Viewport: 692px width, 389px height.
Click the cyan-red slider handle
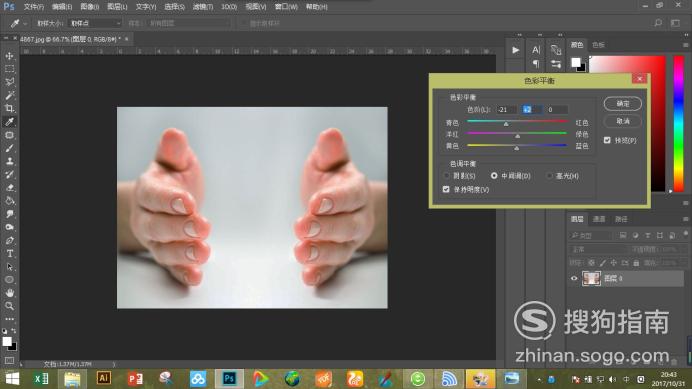click(506, 124)
